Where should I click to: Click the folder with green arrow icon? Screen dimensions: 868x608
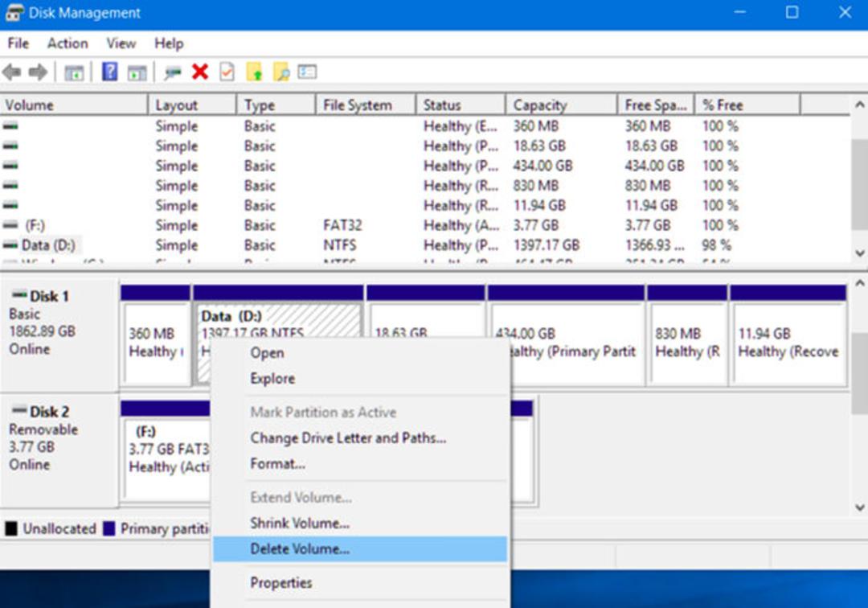254,72
